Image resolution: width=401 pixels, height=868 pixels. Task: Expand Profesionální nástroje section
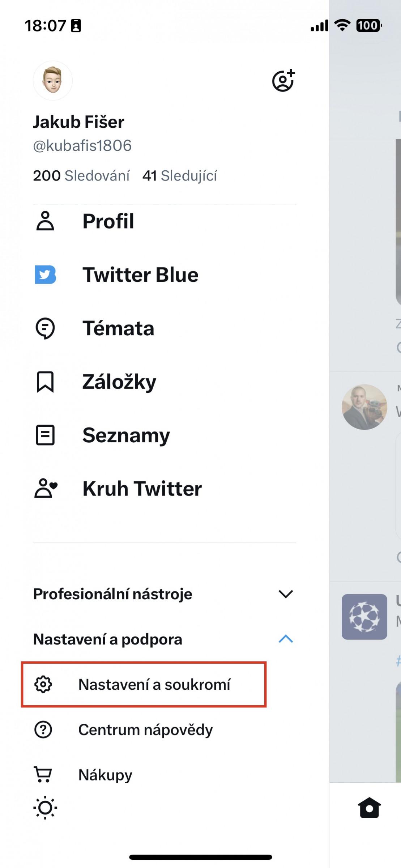[x=165, y=594]
